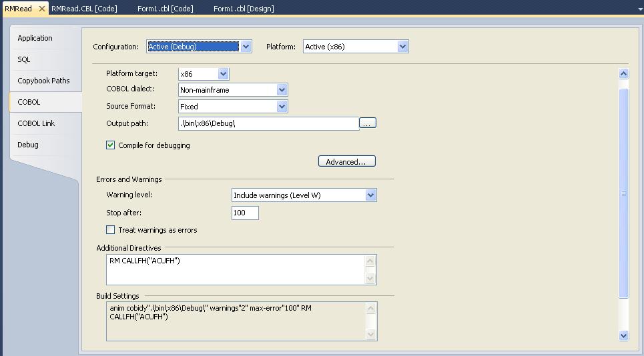Open the Advanced settings dialog

pyautogui.click(x=346, y=161)
